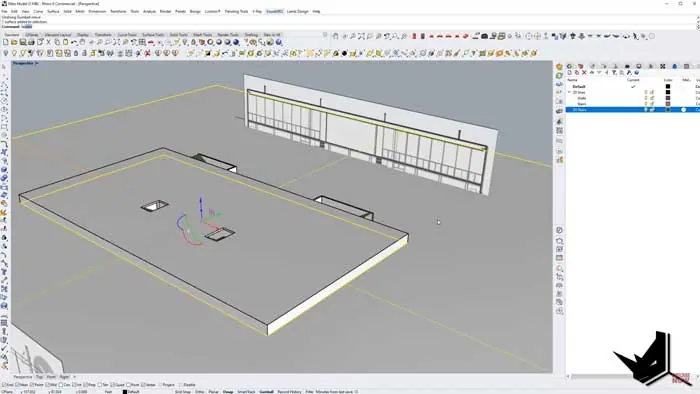
Task: Toggle the Quad osnap checkbox
Action: pos(113,385)
